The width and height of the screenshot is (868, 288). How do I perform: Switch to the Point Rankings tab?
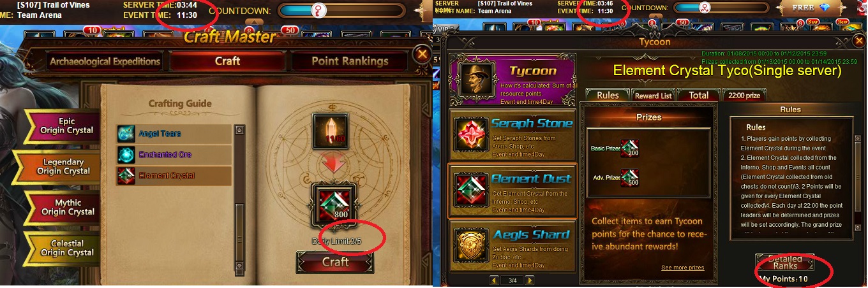coord(350,61)
